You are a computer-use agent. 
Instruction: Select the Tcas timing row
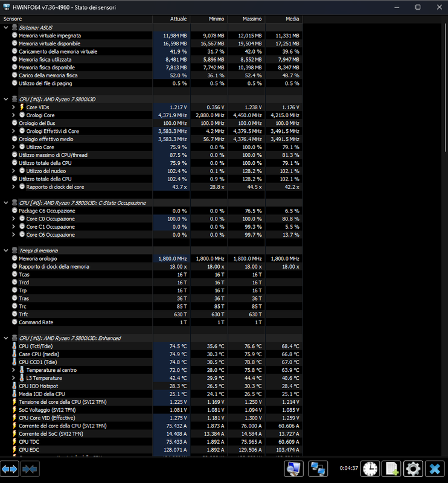pos(151,275)
